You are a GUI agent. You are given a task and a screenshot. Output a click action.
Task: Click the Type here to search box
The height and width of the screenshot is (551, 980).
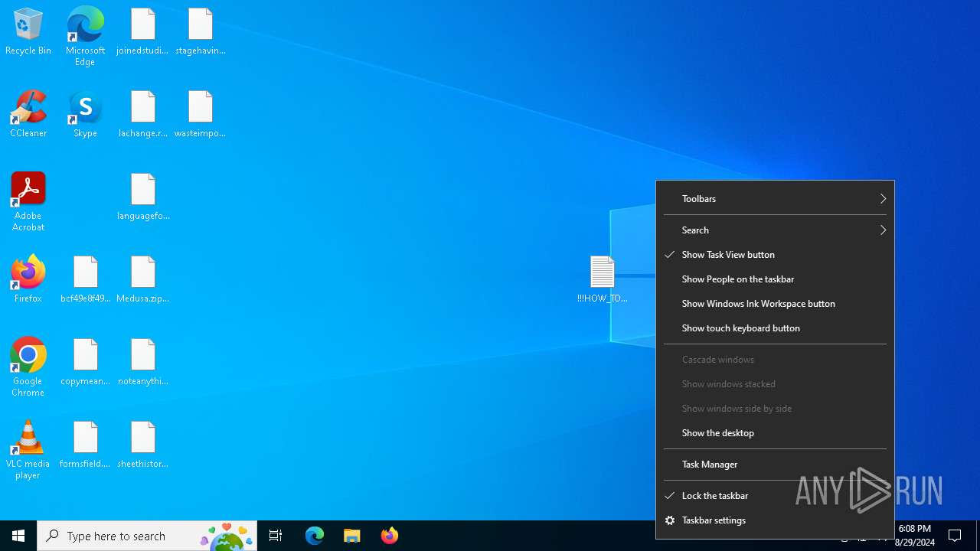coord(147,536)
